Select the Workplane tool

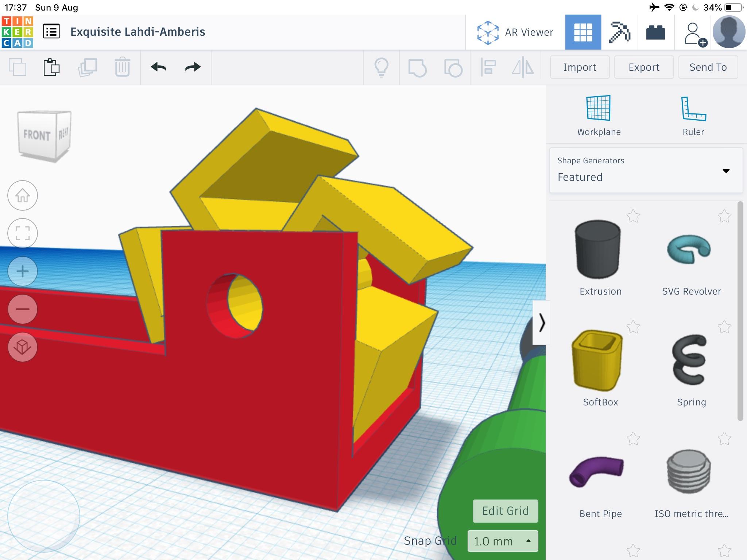(599, 116)
